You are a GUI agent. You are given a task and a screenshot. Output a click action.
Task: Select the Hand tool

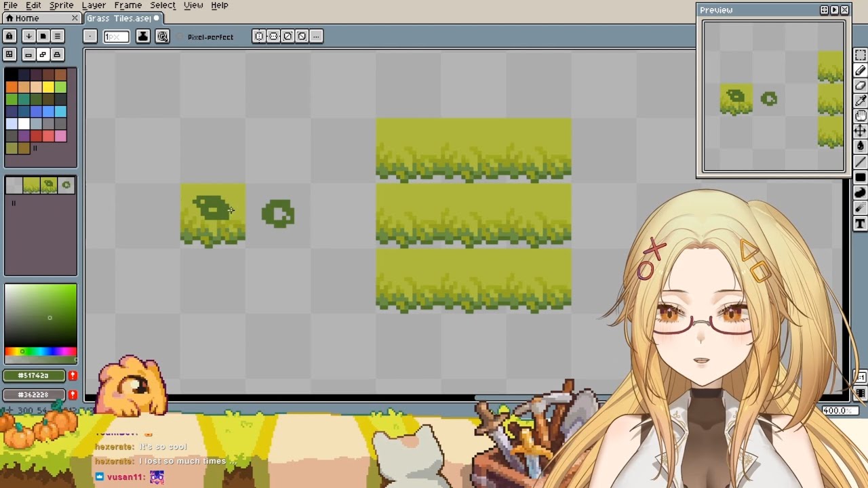(x=860, y=115)
